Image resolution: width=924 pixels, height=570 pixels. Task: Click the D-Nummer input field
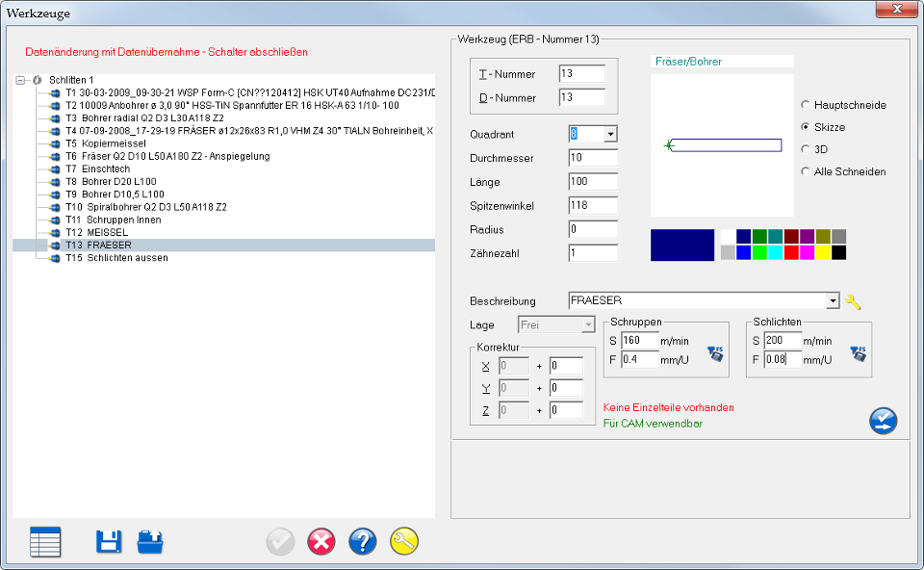click(x=582, y=97)
